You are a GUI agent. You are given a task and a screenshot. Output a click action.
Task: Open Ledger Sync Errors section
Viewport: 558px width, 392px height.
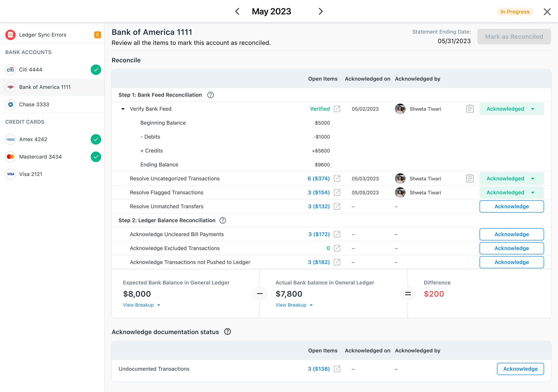point(43,35)
